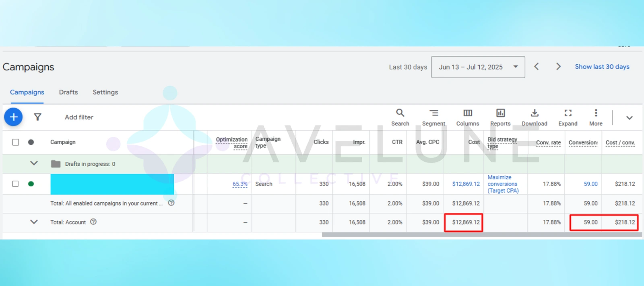644x286 pixels.
Task: Open the filter funnel icon
Action: (x=37, y=117)
